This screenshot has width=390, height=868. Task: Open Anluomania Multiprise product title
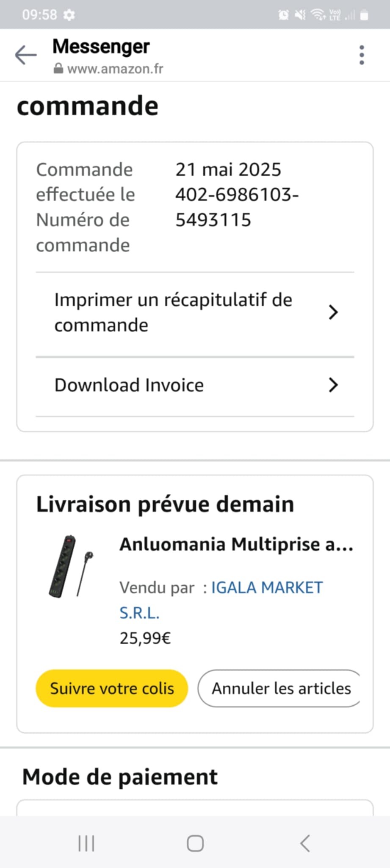[236, 545]
